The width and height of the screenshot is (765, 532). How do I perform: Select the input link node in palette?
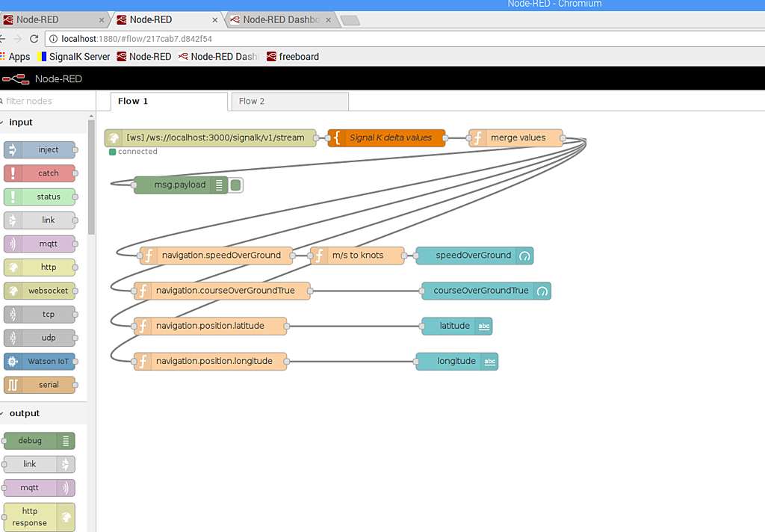40,220
